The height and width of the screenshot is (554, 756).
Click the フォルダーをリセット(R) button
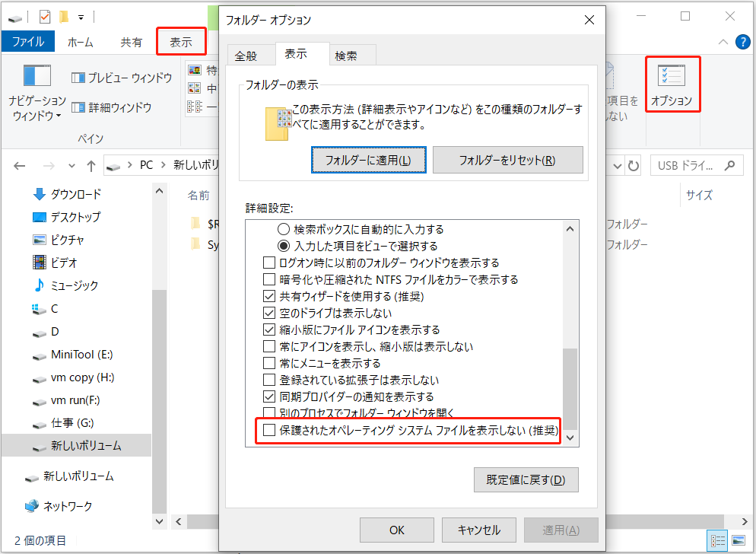tap(508, 160)
